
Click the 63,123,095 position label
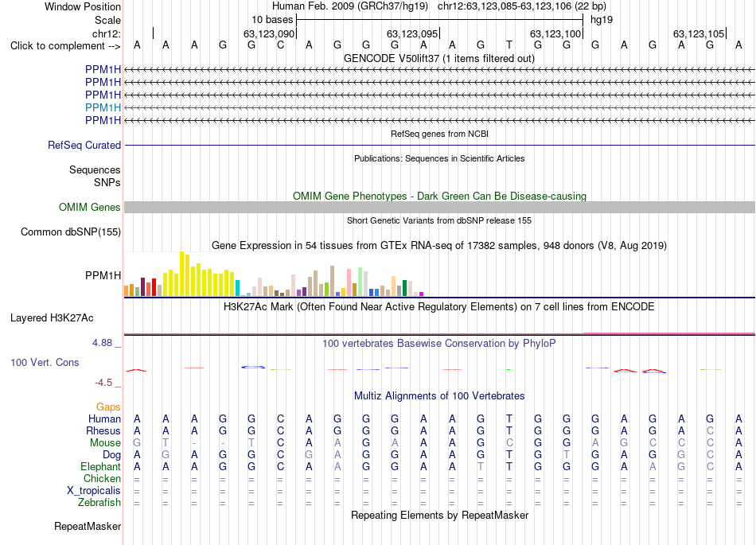click(x=412, y=33)
